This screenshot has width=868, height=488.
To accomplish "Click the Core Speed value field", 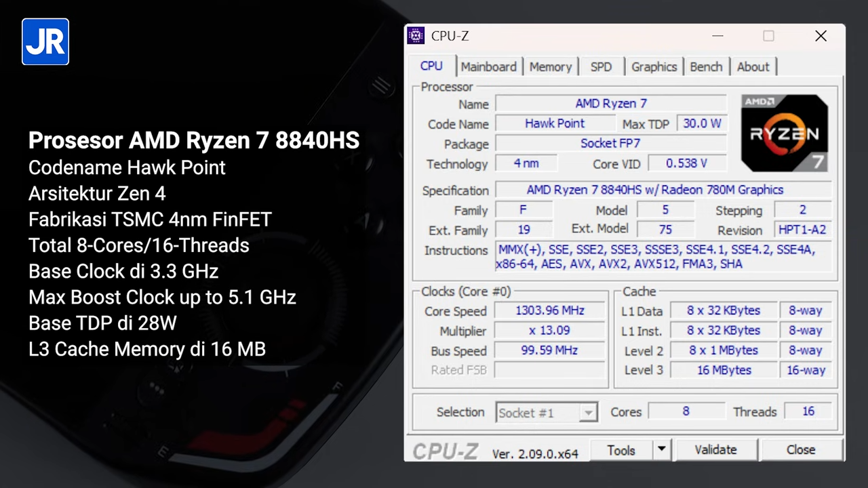I will (550, 310).
